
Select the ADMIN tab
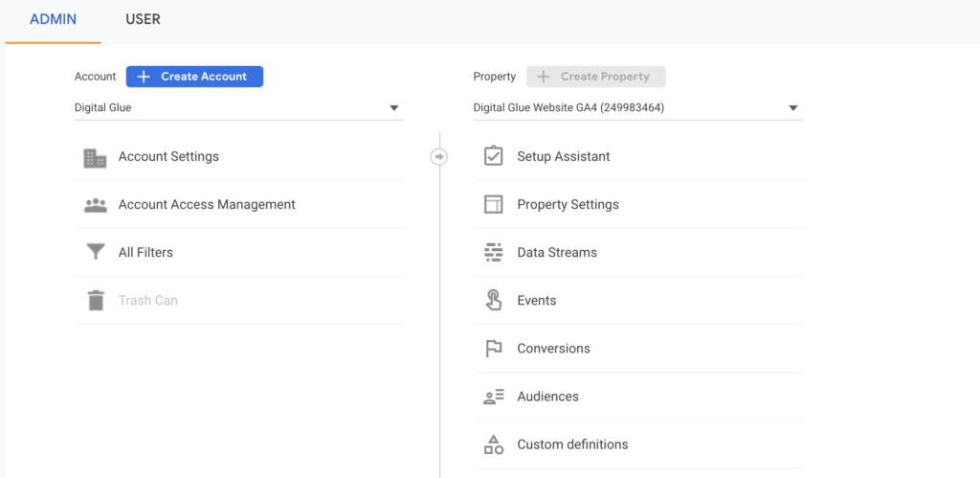(x=53, y=19)
